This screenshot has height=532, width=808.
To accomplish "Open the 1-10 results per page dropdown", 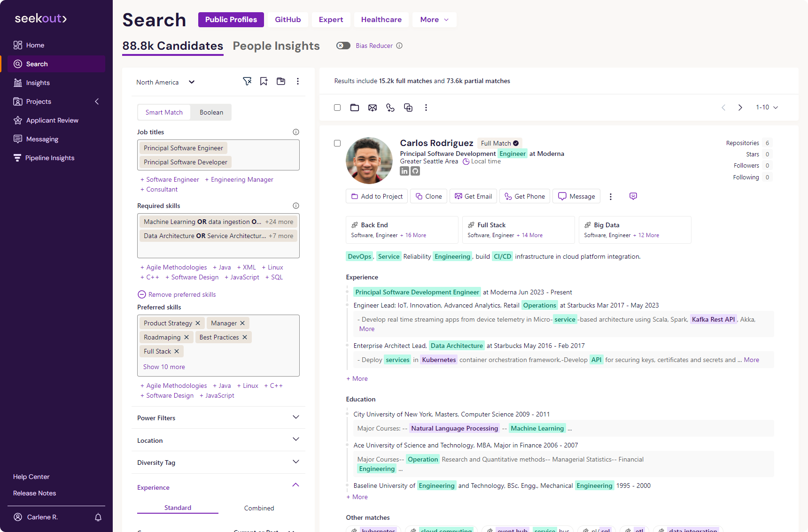I will [x=767, y=108].
